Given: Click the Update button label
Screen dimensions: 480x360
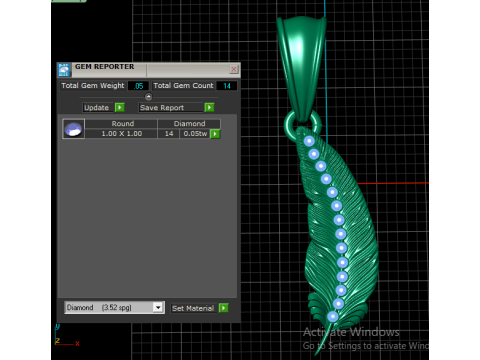Looking at the screenshot, I should pyautogui.click(x=97, y=108).
